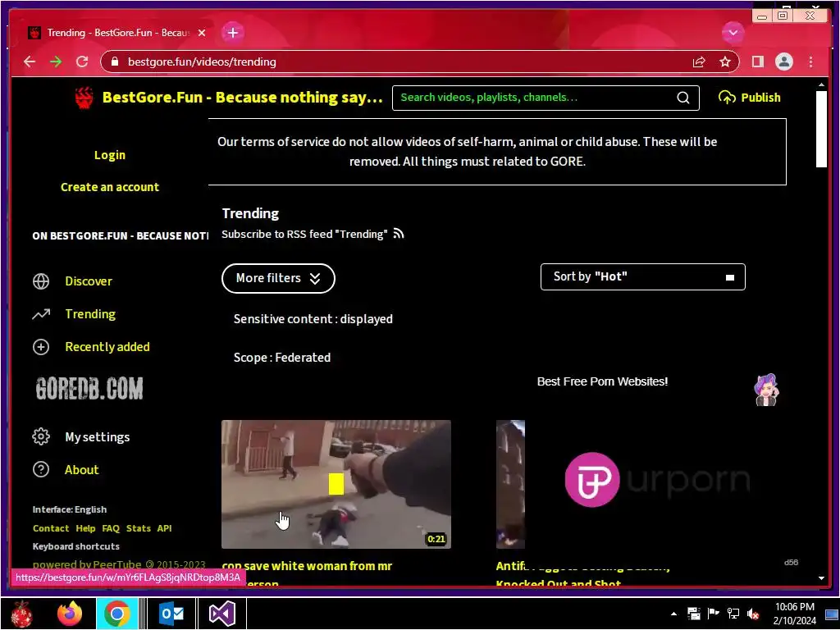Screen dimensions: 840x630
Task: Click the Sensitive content : displayed label
Action: pyautogui.click(x=313, y=319)
